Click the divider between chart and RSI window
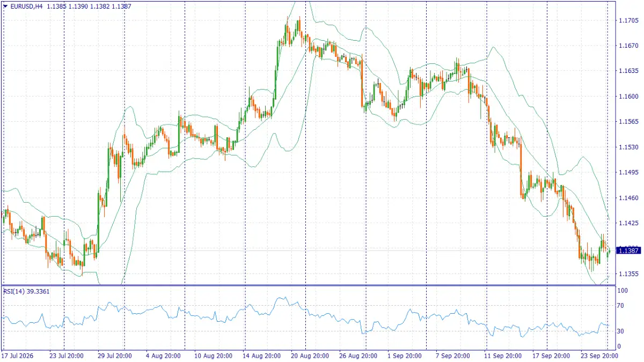Viewport: 644px width, 362px height. [x=308, y=285]
